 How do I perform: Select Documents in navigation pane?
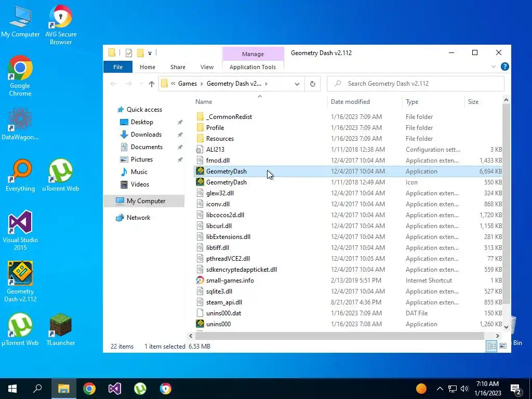(147, 147)
